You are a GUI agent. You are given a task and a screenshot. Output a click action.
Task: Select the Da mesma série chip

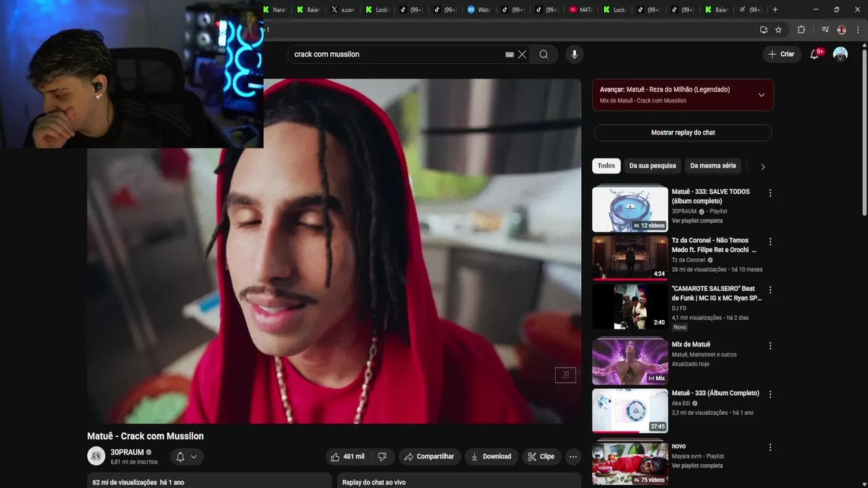[x=713, y=166]
